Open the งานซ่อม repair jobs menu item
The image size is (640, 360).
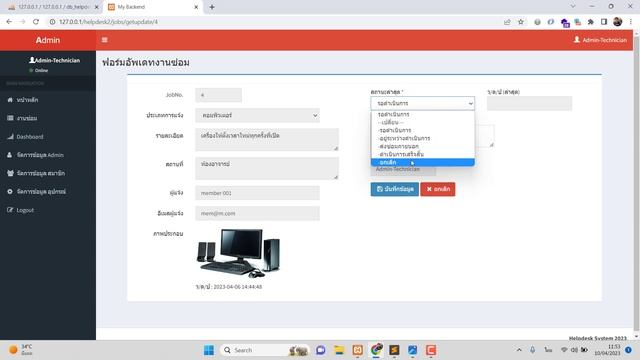(48, 118)
